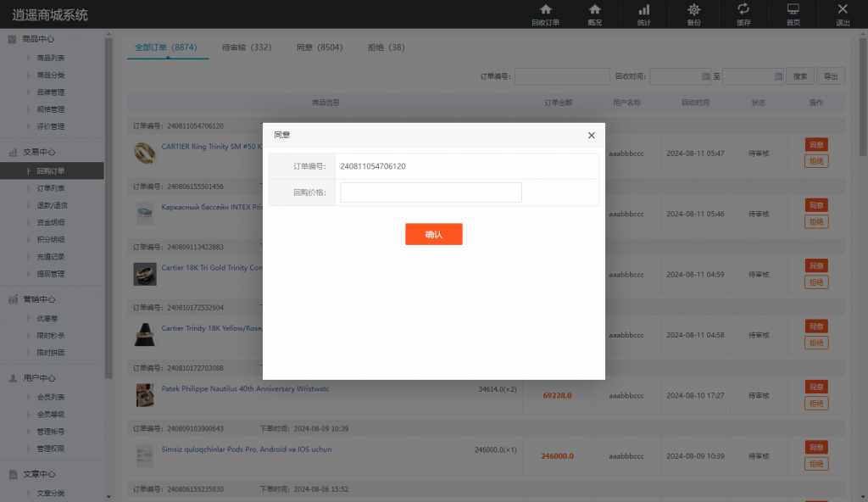
Task: Open the start date picker calendar icon
Action: coord(705,76)
